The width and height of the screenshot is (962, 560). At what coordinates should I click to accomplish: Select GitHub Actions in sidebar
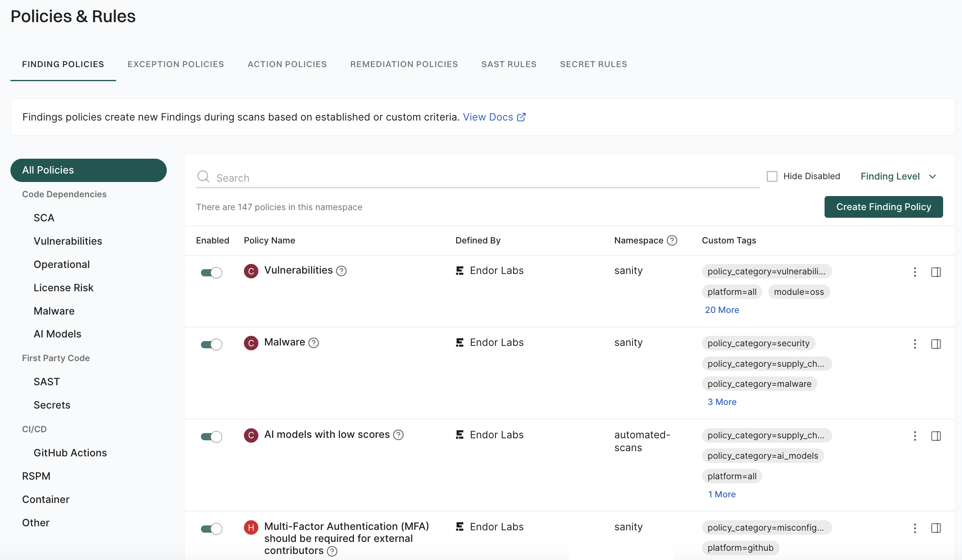(70, 453)
